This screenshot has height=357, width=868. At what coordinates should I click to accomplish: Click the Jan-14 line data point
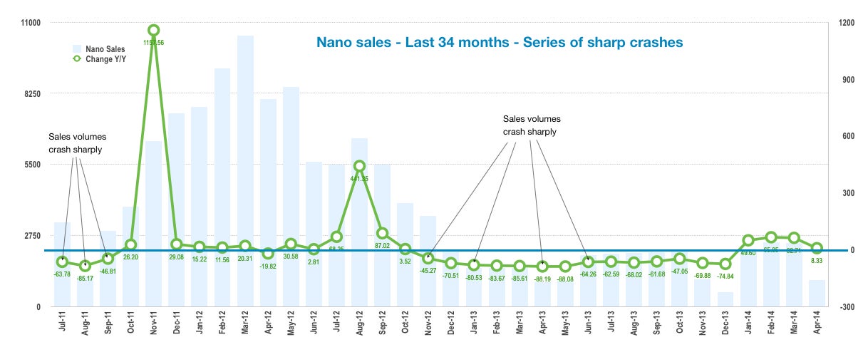[748, 240]
